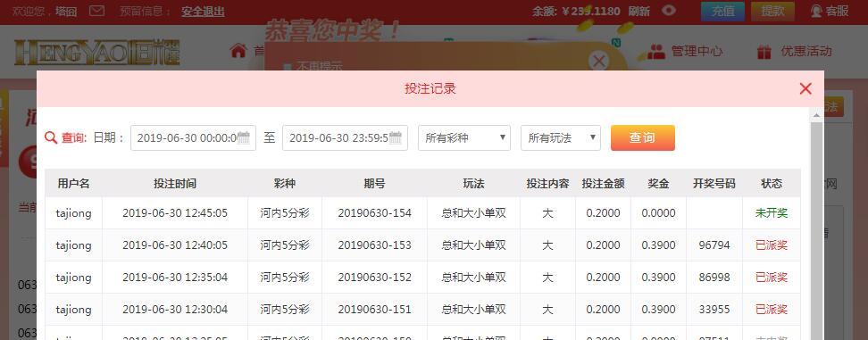Screen dimensions: 868x340
Task: Click the 提款 withdraw button
Action: [772, 11]
